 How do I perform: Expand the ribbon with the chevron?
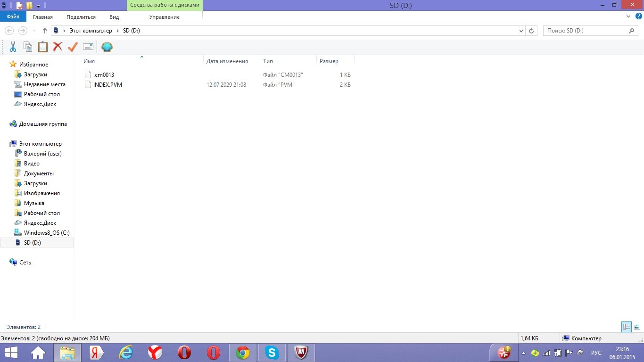coord(629,16)
